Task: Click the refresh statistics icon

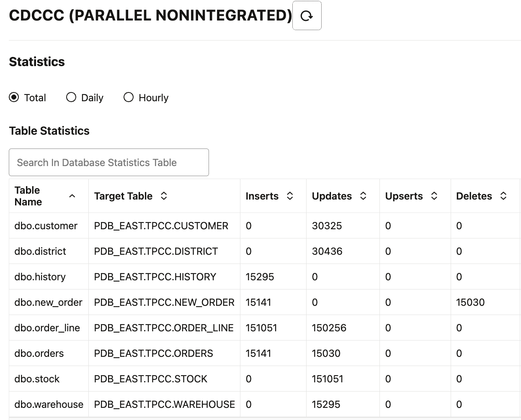Action: tap(307, 15)
